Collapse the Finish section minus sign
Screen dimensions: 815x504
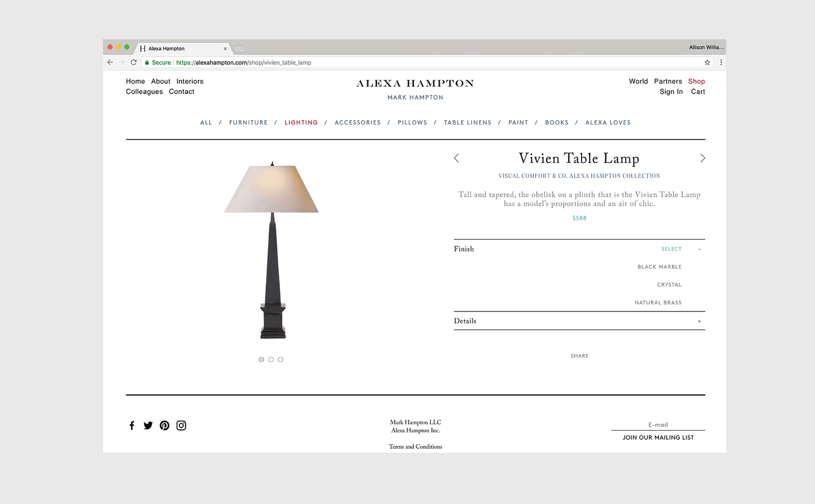point(699,249)
